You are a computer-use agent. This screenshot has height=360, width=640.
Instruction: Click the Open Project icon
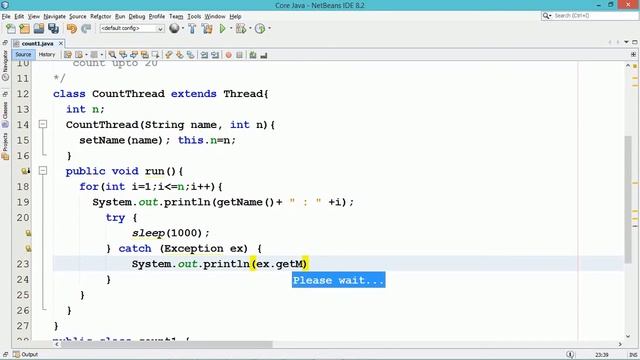pos(39,29)
